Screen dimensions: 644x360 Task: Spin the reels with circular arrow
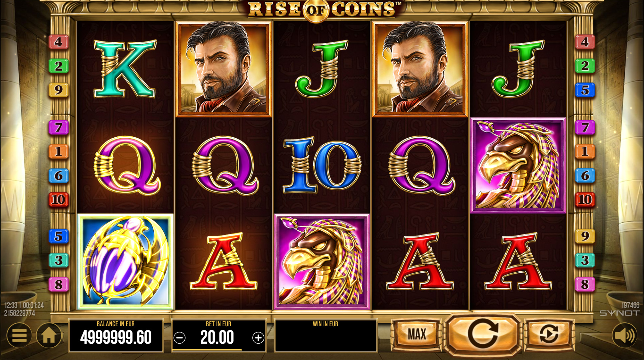click(483, 334)
